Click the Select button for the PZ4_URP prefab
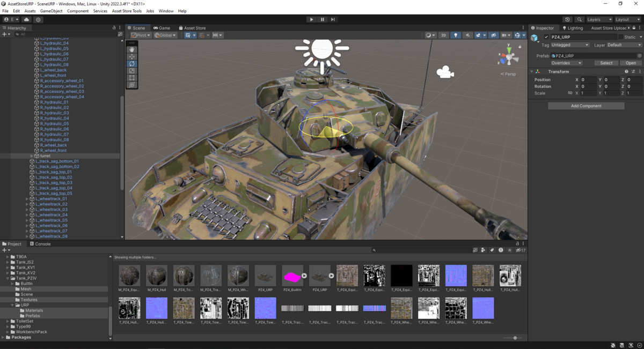The width and height of the screenshot is (644, 349). (606, 63)
